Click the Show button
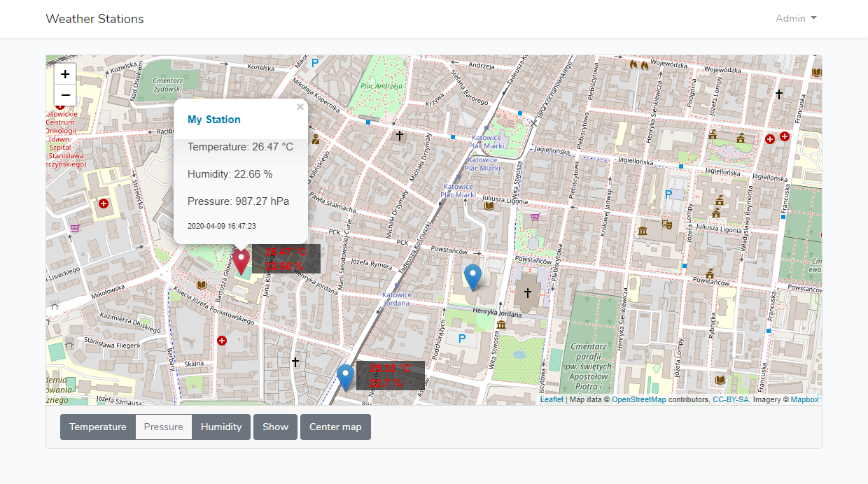 [276, 427]
